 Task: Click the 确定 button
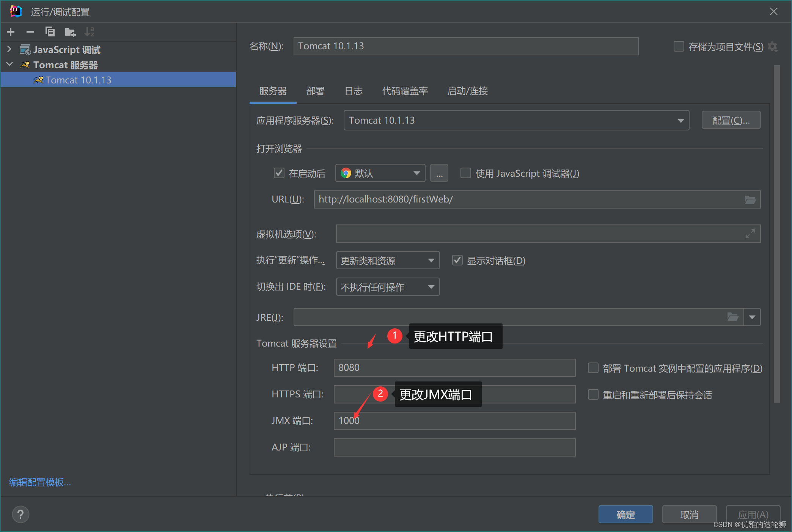(625, 514)
